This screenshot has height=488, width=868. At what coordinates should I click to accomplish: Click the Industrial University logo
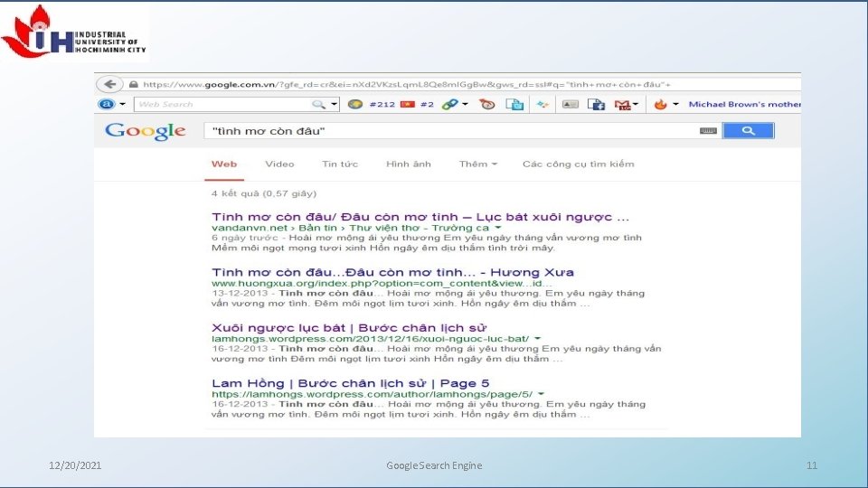73,32
